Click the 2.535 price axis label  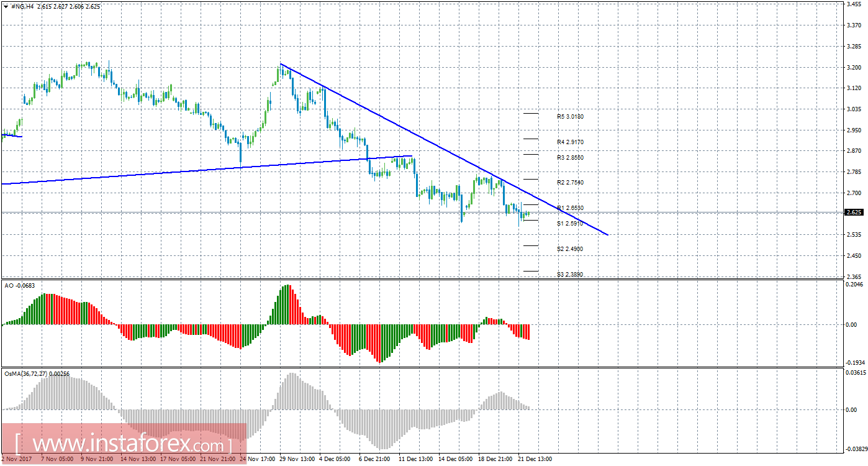point(854,235)
